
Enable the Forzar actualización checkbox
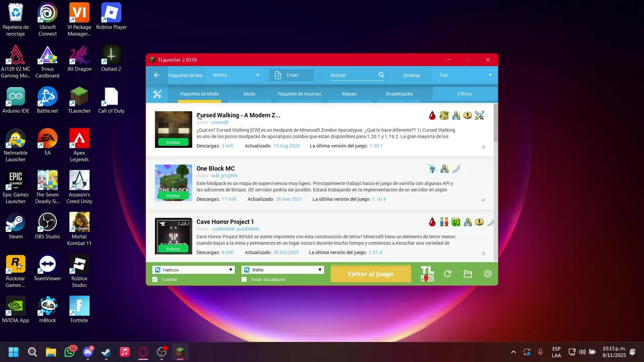click(x=244, y=280)
